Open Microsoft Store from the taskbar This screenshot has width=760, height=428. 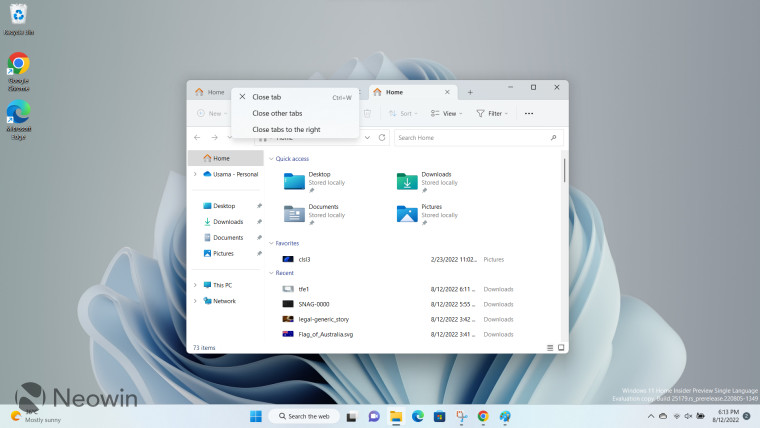[x=440, y=416]
